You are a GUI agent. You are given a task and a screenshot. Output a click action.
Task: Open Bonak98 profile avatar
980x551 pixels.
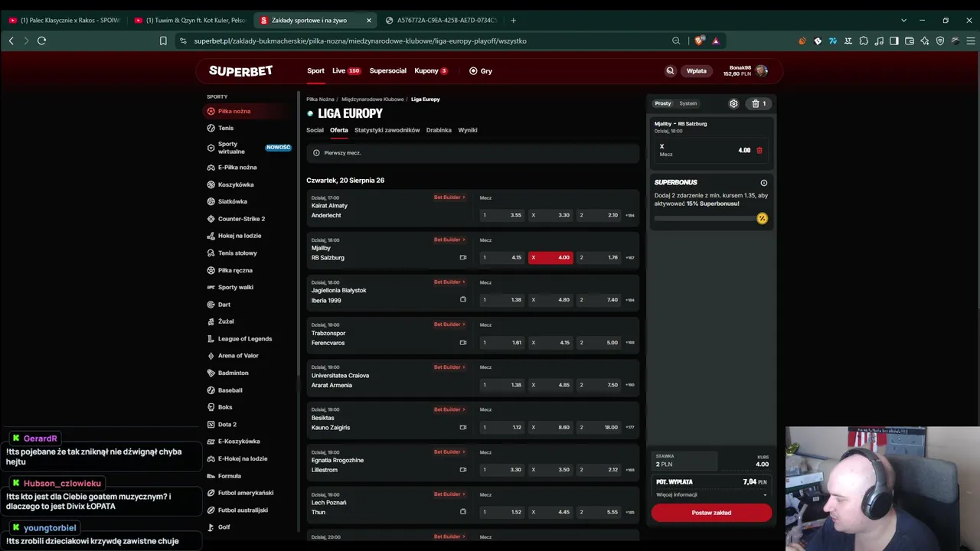pyautogui.click(x=761, y=70)
